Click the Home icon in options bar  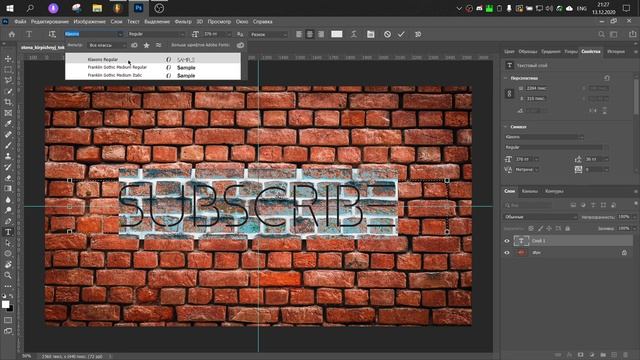pyautogui.click(x=12, y=34)
